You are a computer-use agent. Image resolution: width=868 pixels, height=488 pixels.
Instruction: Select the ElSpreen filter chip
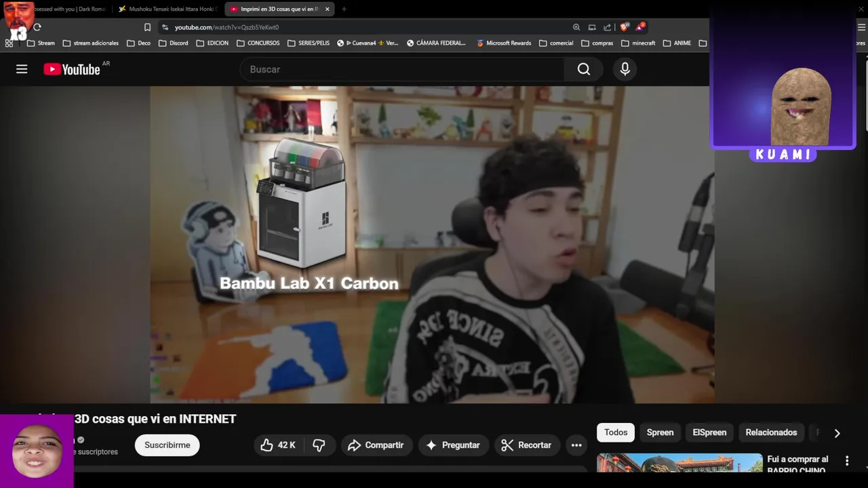pyautogui.click(x=709, y=432)
